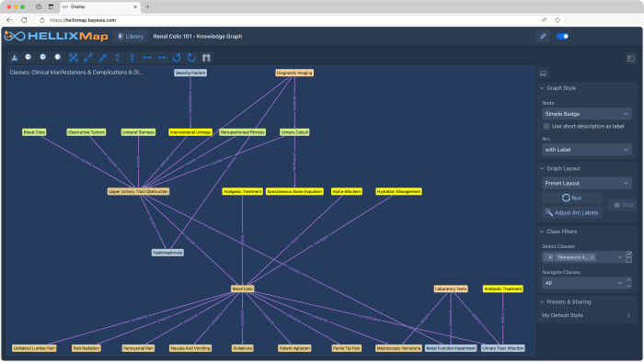Bookmark page with the star icon
This screenshot has width=644, height=362.
(558, 20)
